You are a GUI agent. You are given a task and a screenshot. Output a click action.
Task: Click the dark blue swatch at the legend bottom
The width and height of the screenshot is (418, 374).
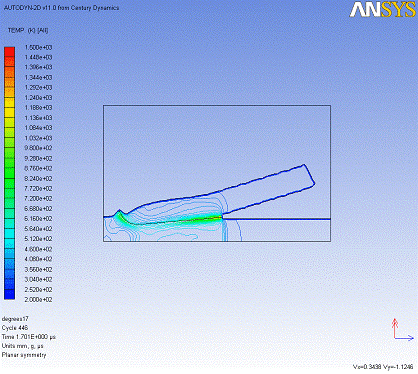[9, 294]
